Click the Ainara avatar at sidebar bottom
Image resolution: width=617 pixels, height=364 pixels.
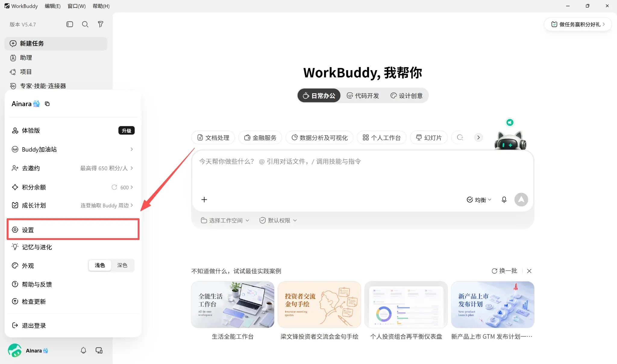pyautogui.click(x=15, y=350)
